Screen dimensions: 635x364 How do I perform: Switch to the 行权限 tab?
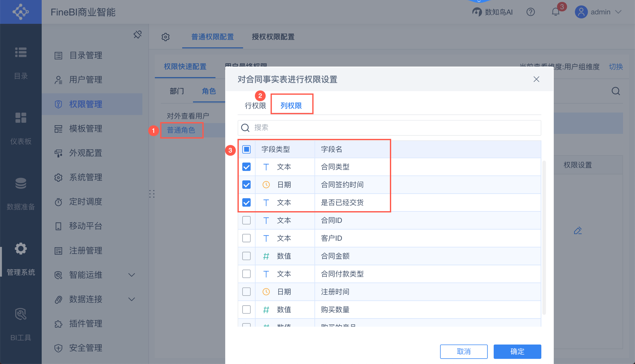[255, 106]
